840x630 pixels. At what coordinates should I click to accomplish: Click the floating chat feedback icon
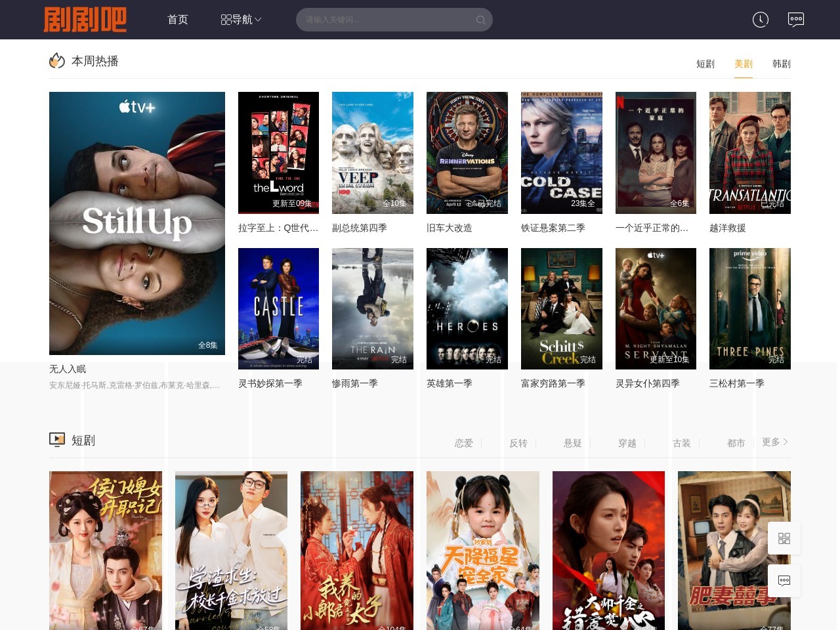(784, 581)
